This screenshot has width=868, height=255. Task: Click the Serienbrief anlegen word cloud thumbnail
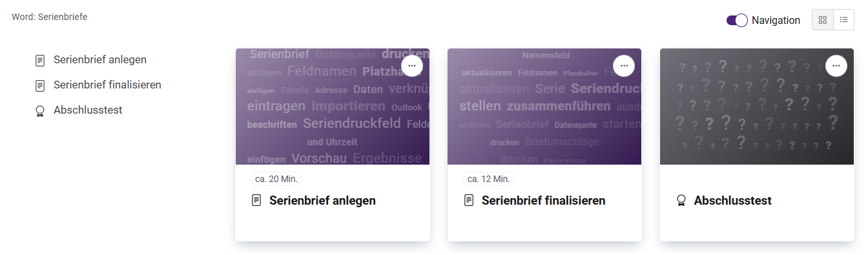[333, 107]
